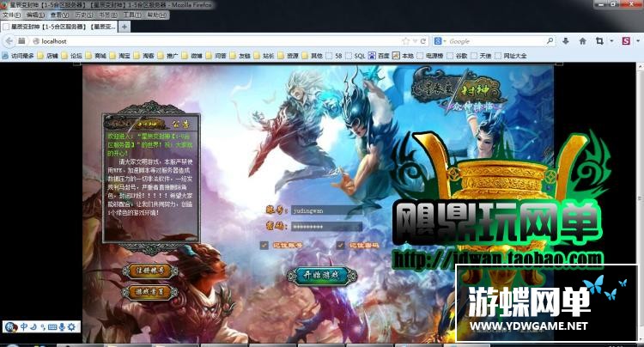Click the 游戏首页 game homepage button
644x347 pixels.
click(x=150, y=292)
